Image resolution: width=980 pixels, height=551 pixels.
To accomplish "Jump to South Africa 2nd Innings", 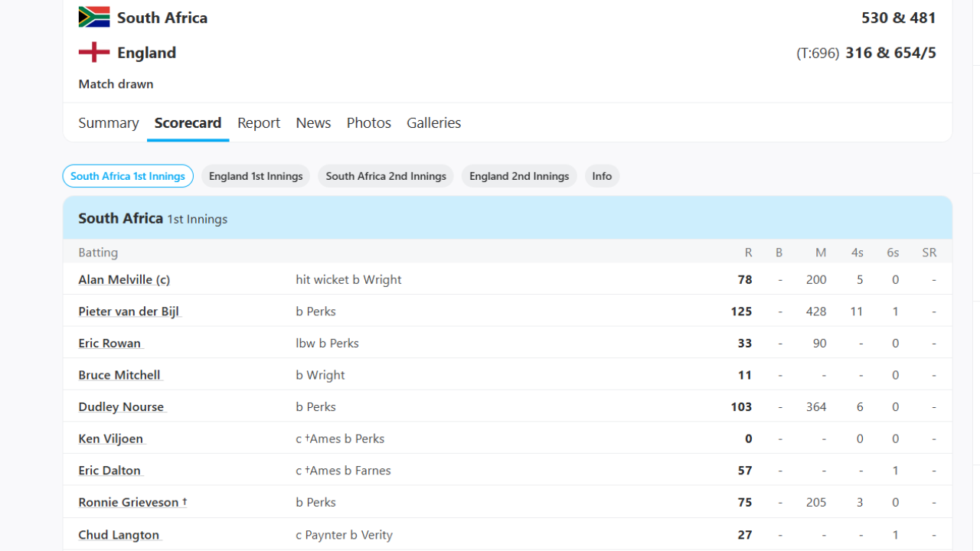I will pos(386,176).
